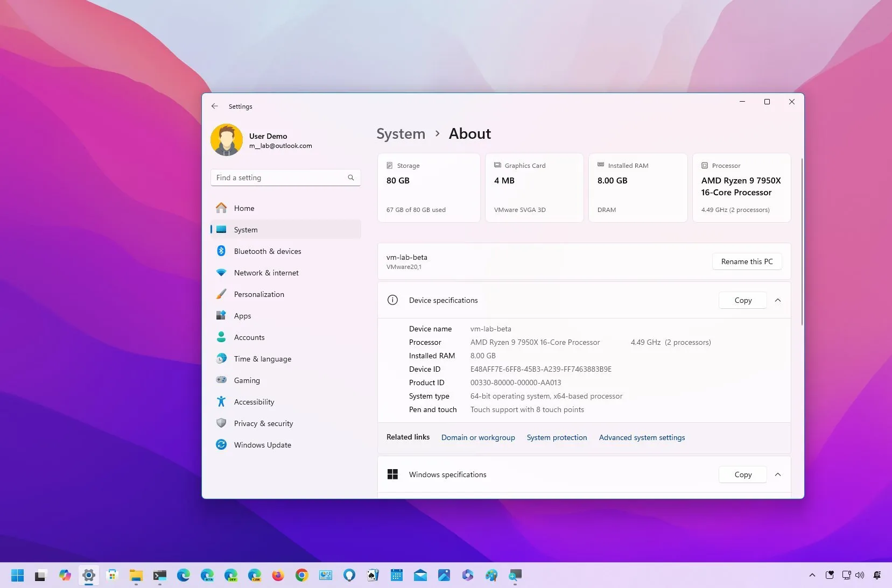Click the Windows logo beside Windows specifications
The width and height of the screenshot is (892, 588).
(393, 474)
